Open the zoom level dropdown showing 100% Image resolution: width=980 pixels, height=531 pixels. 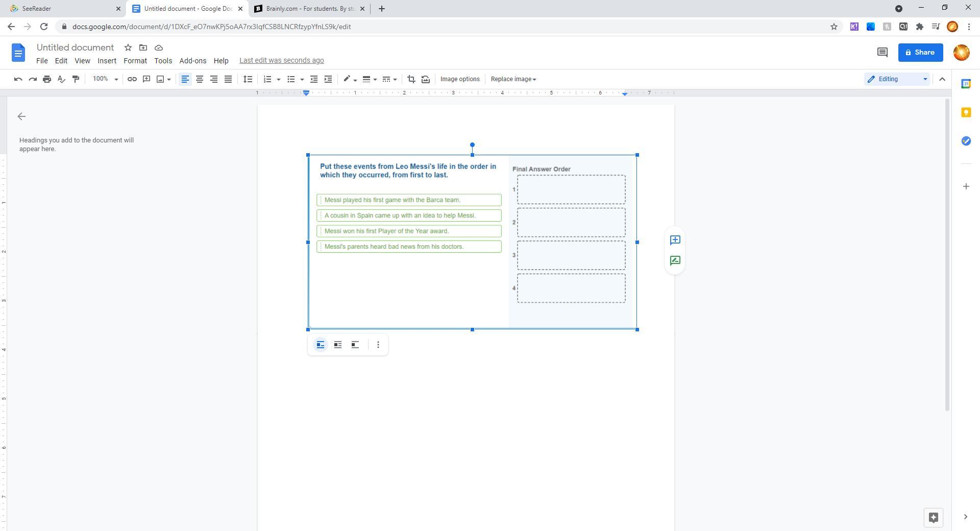tap(105, 79)
